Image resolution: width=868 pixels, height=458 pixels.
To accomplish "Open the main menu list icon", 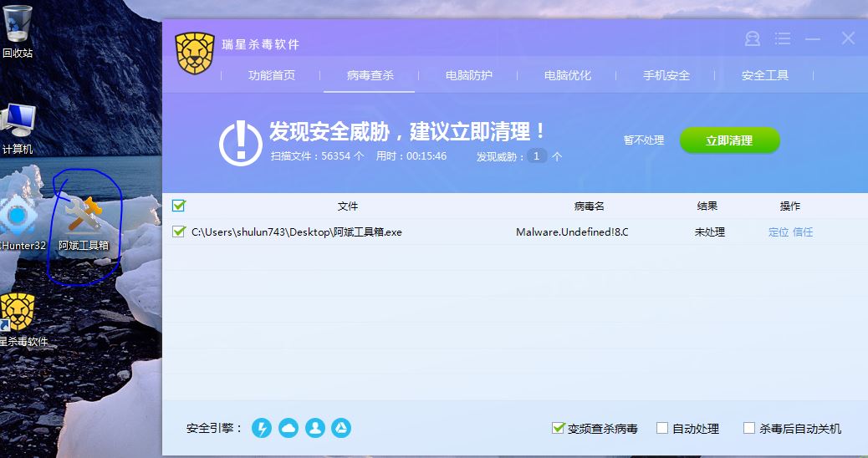I will point(783,39).
